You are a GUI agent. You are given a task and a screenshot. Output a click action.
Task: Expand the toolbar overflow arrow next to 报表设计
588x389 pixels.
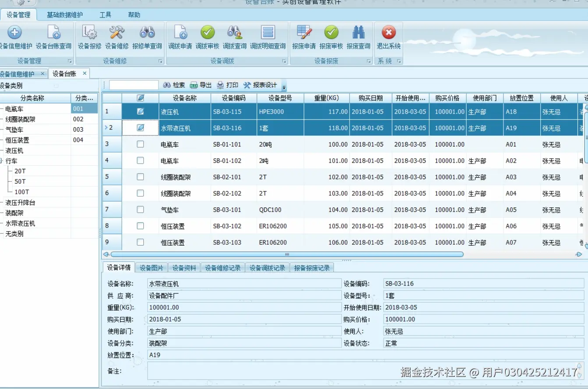[283, 88]
